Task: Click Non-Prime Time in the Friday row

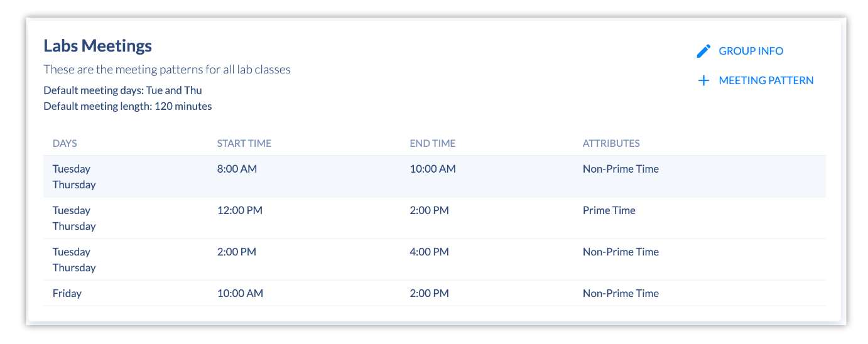Action: tap(621, 293)
